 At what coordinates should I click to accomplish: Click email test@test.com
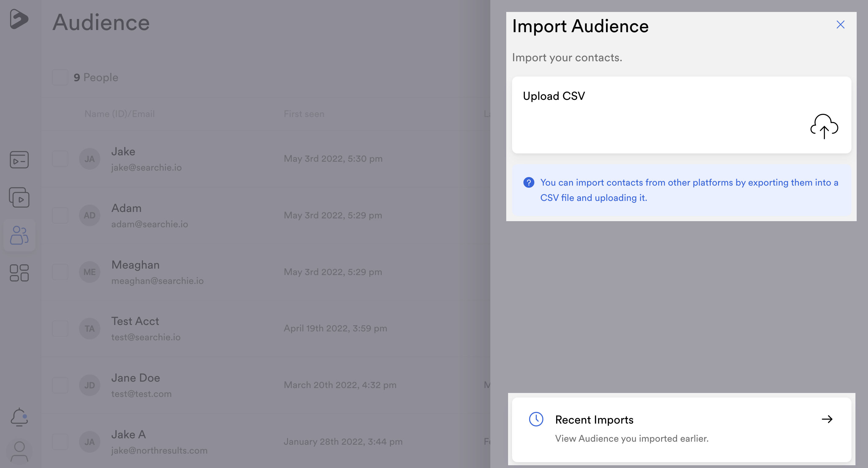click(141, 394)
